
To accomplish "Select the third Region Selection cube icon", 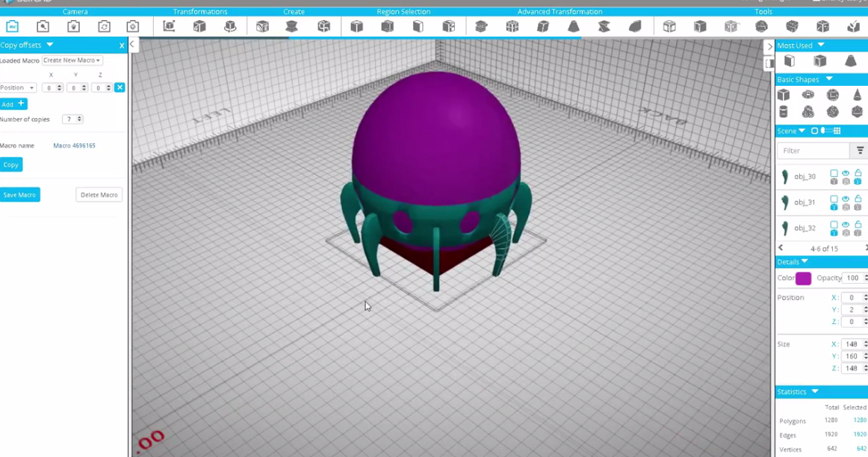I will [x=418, y=26].
